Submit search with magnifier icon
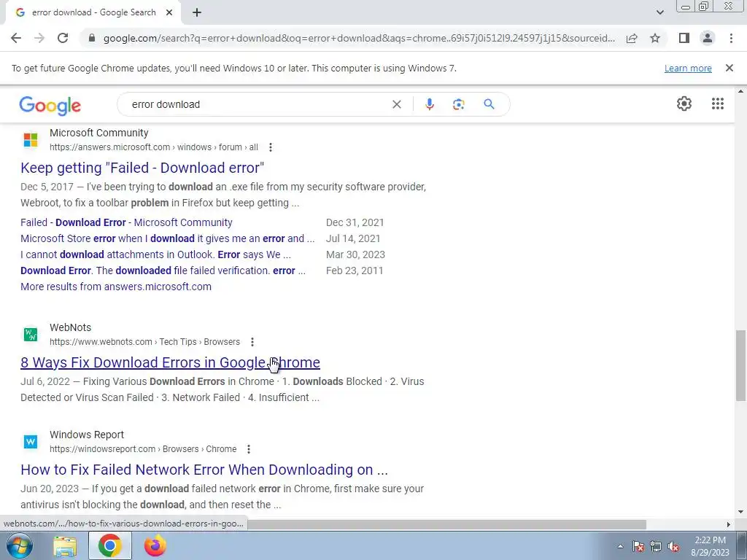This screenshot has width=747, height=560. [489, 104]
